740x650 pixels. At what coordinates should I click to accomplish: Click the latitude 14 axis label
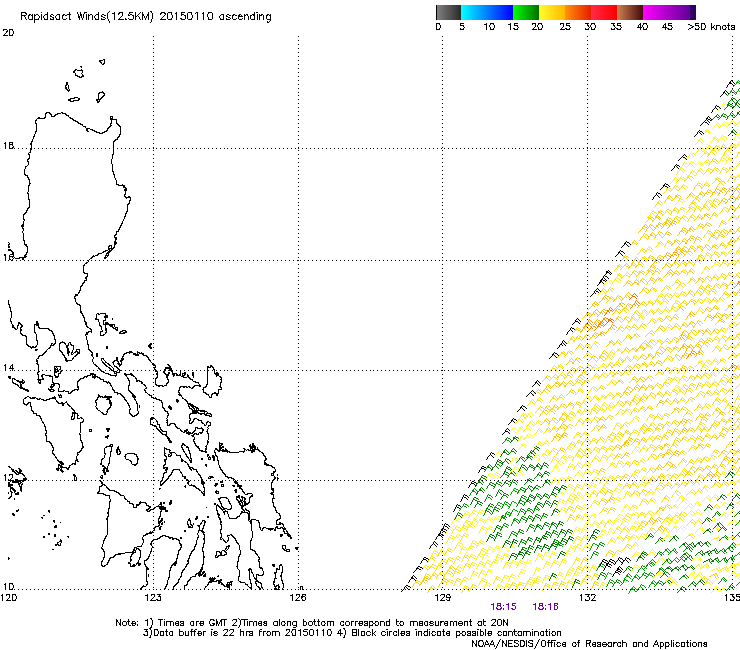pyautogui.click(x=8, y=367)
